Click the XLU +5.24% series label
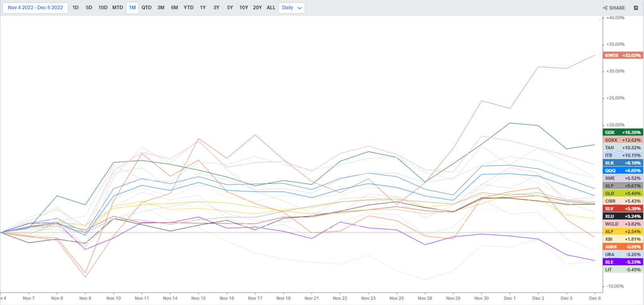This screenshot has height=305, width=644. 623,216
